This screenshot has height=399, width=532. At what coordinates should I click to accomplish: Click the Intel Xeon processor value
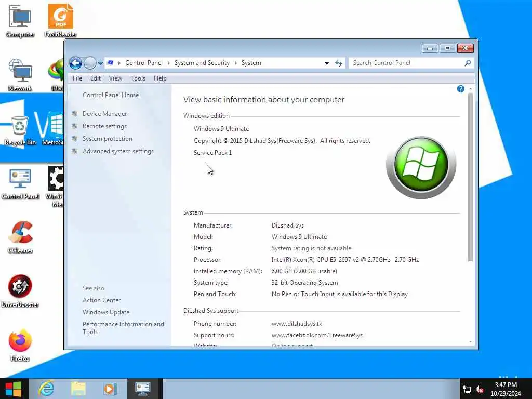point(345,260)
